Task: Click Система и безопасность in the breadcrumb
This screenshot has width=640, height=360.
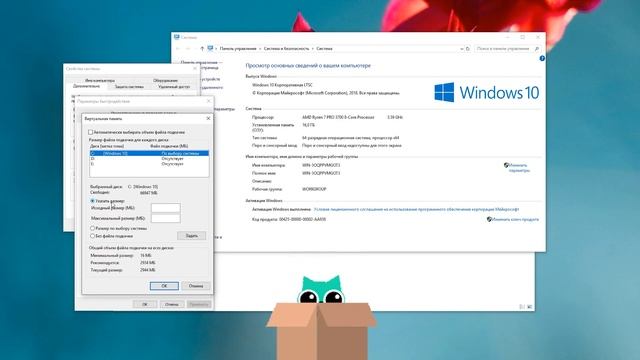Action: pos(287,49)
